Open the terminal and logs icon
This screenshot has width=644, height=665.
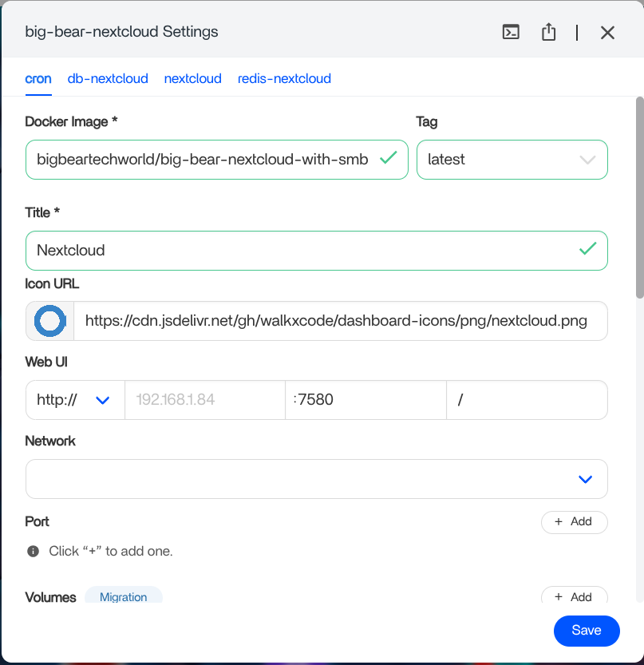click(x=511, y=32)
